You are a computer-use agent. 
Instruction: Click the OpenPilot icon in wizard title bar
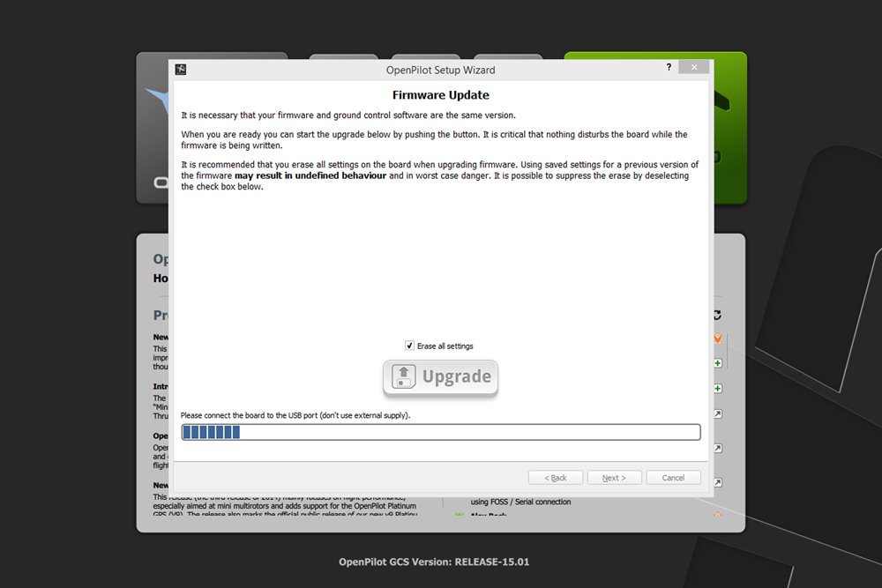click(181, 69)
